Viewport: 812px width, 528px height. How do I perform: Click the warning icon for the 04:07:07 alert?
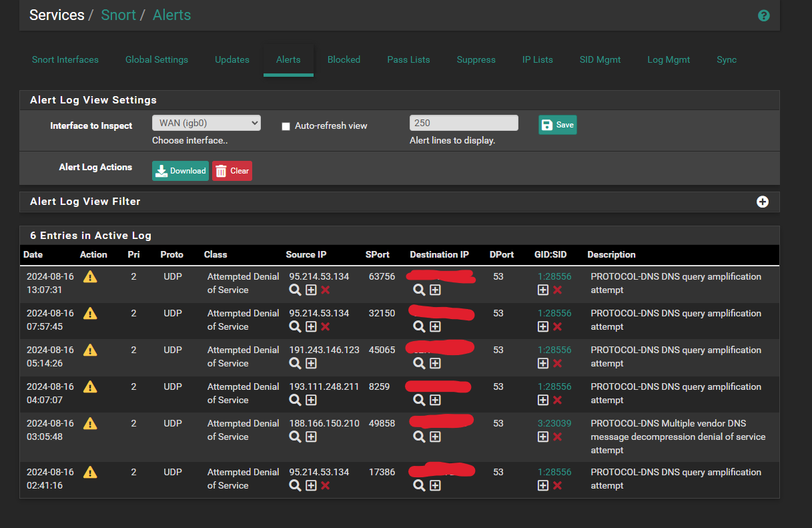coord(90,386)
